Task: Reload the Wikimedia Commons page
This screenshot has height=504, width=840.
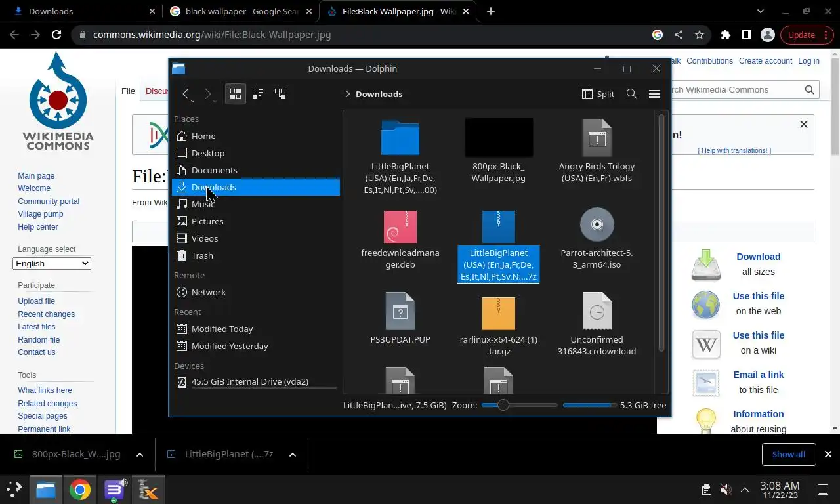Action: click(x=56, y=35)
